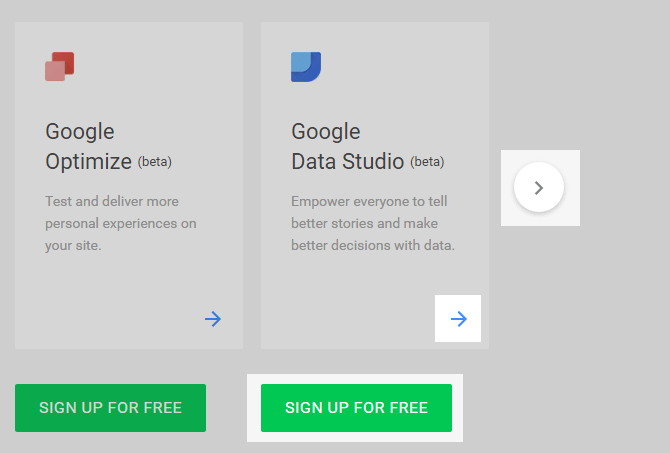Open Google Optimize via its blue arrow
The width and height of the screenshot is (670, 453).
213,319
